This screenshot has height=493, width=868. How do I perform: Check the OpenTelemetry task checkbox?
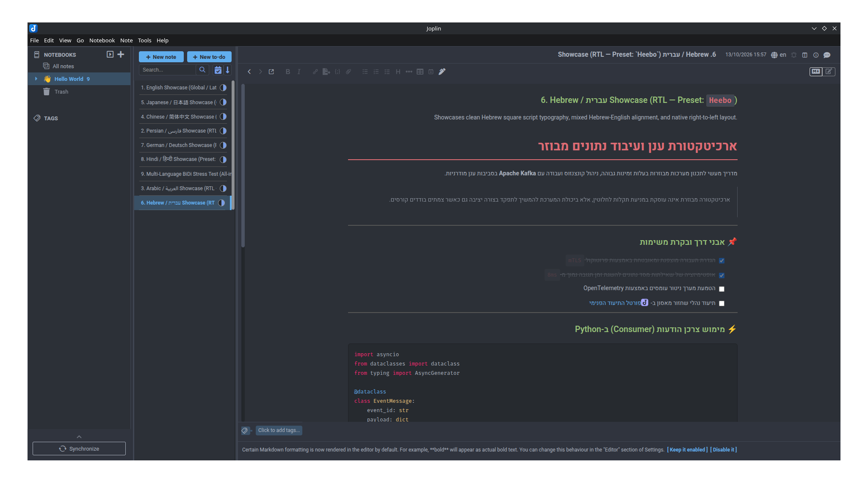click(x=722, y=289)
